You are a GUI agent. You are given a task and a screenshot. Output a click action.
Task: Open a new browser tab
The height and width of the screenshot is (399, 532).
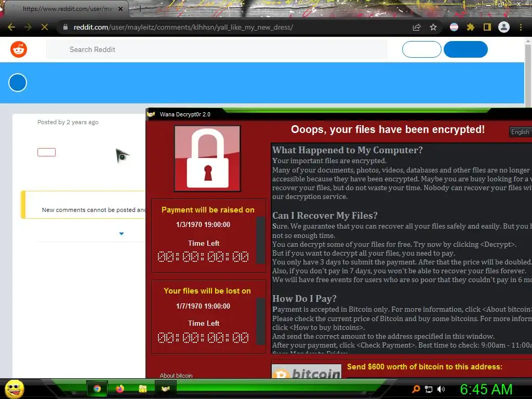140,9
